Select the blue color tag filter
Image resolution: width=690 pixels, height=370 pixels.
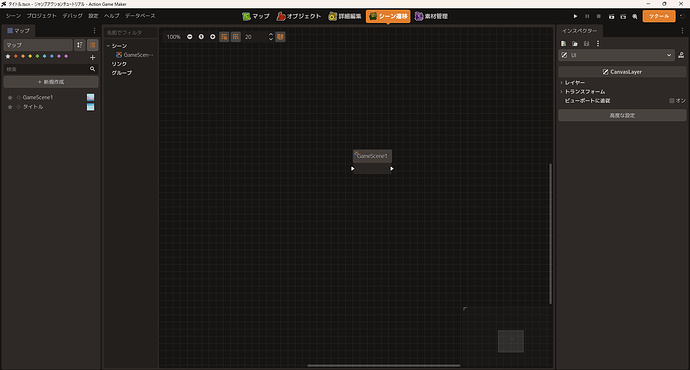pyautogui.click(x=51, y=56)
